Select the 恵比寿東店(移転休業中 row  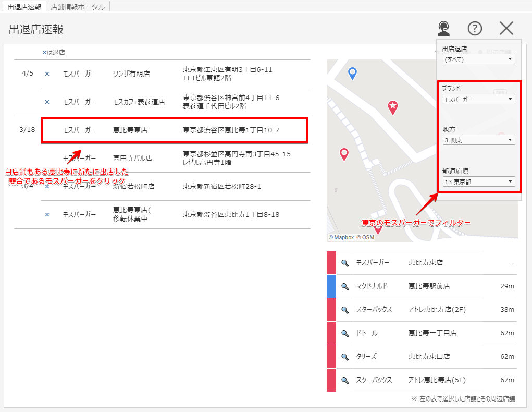pos(176,215)
